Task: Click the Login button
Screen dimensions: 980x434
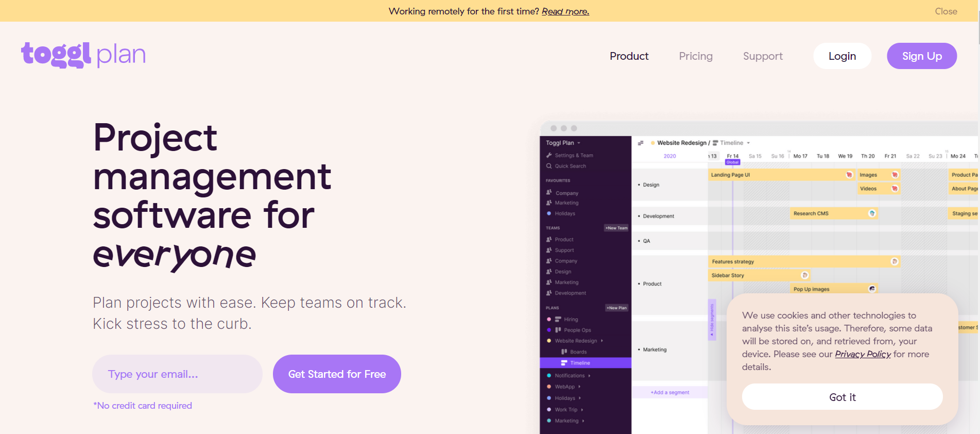Action: (842, 56)
